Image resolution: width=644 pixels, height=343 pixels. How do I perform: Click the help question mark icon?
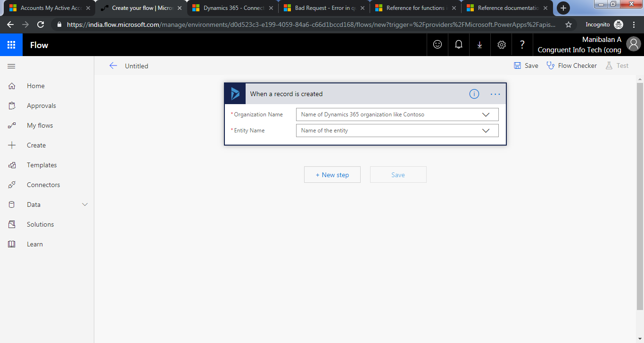point(522,45)
